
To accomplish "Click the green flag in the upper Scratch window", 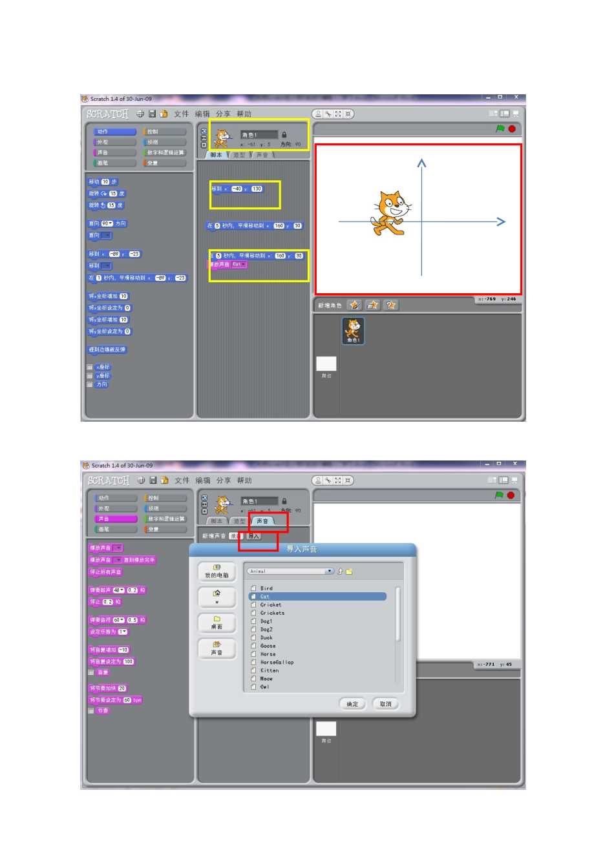I will tap(500, 129).
